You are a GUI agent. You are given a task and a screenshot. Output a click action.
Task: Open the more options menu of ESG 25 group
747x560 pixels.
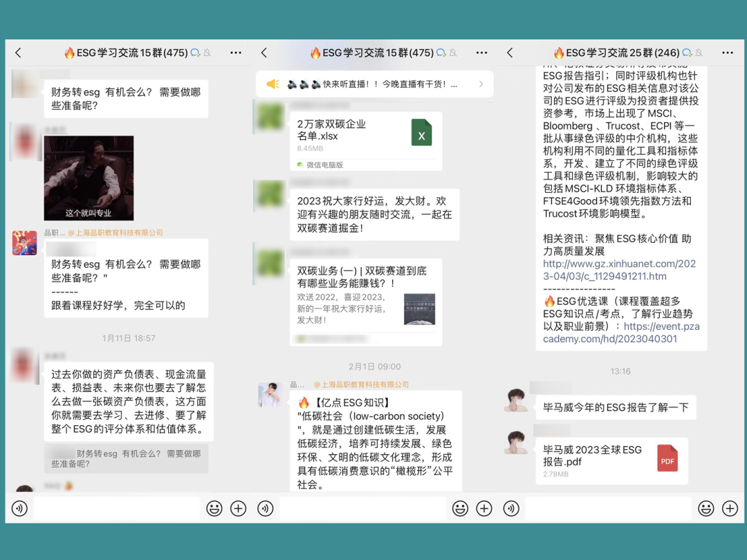(727, 53)
